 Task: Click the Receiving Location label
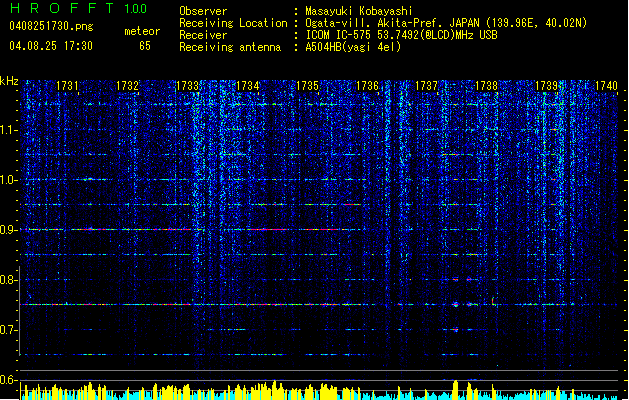point(233,23)
